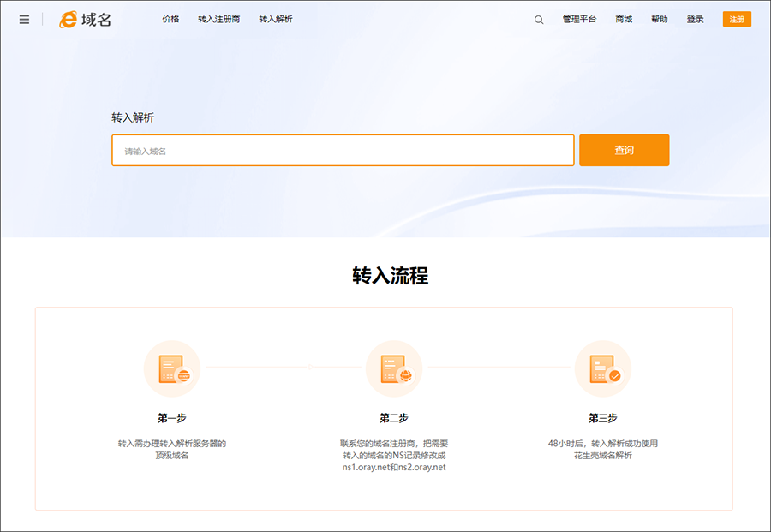Click the 转入需办理转入解析服务器的 text
The width and height of the screenshot is (771, 532).
click(x=172, y=444)
